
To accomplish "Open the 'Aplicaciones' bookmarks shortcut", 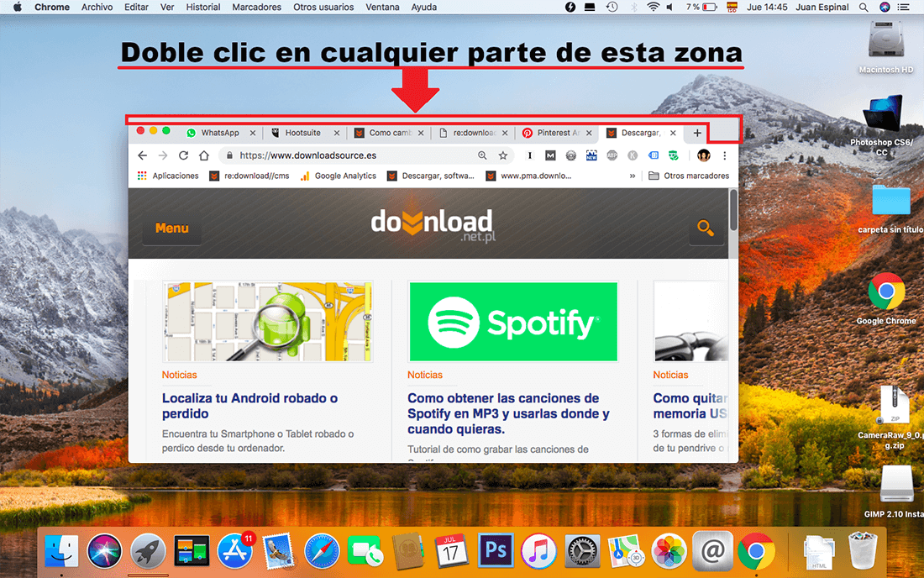I will pos(168,176).
